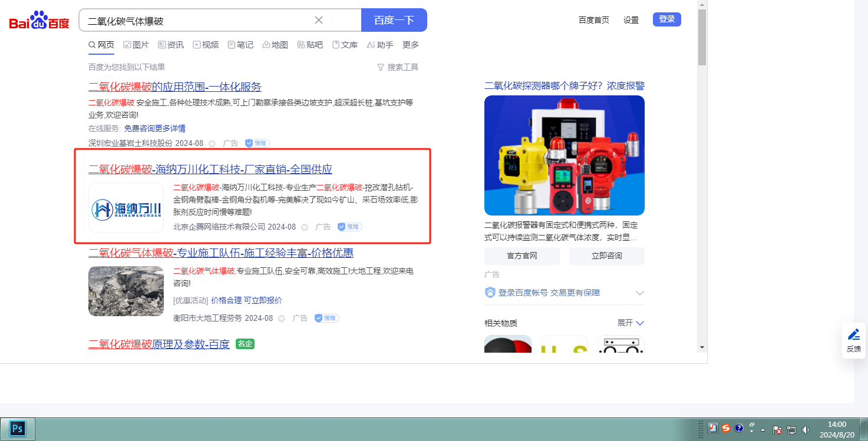Click the 可立即报价 link
868x441 pixels.
(x=263, y=300)
